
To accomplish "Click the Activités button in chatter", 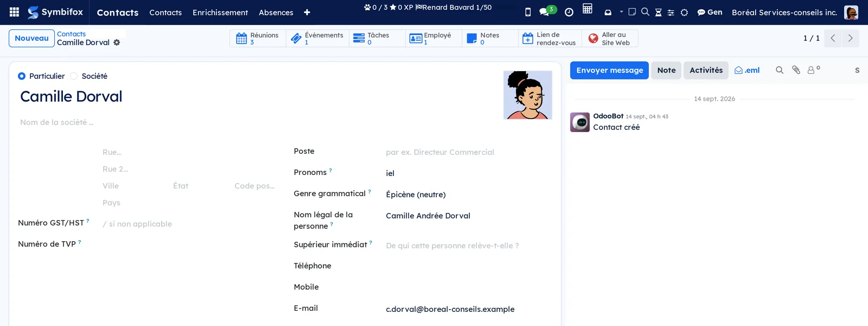I will (706, 70).
